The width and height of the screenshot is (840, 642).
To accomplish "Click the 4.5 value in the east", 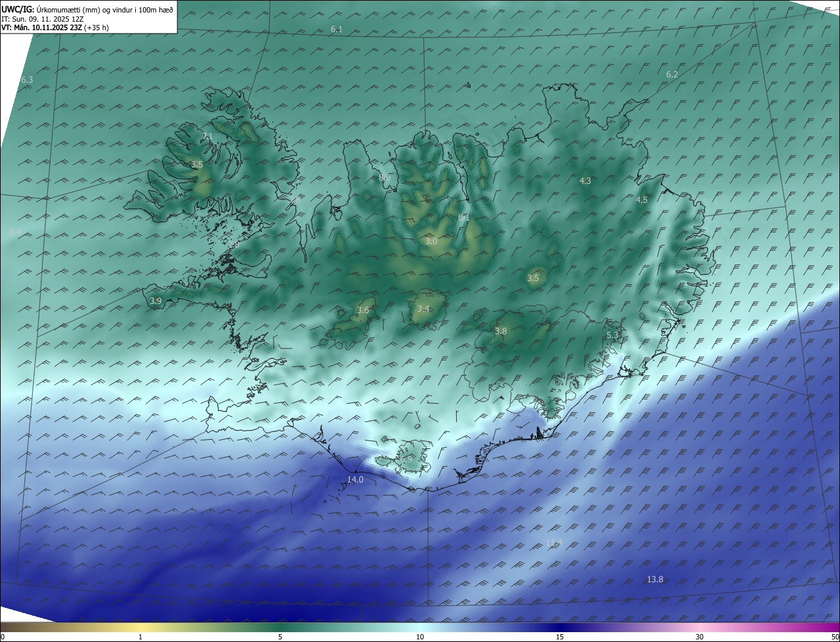I will click(x=642, y=200).
